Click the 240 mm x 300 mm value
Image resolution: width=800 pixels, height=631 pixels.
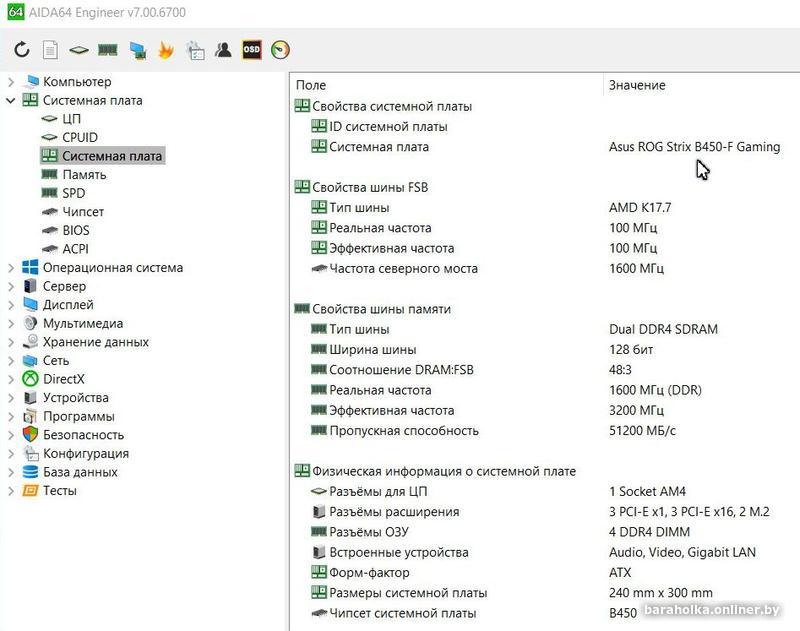(x=661, y=593)
